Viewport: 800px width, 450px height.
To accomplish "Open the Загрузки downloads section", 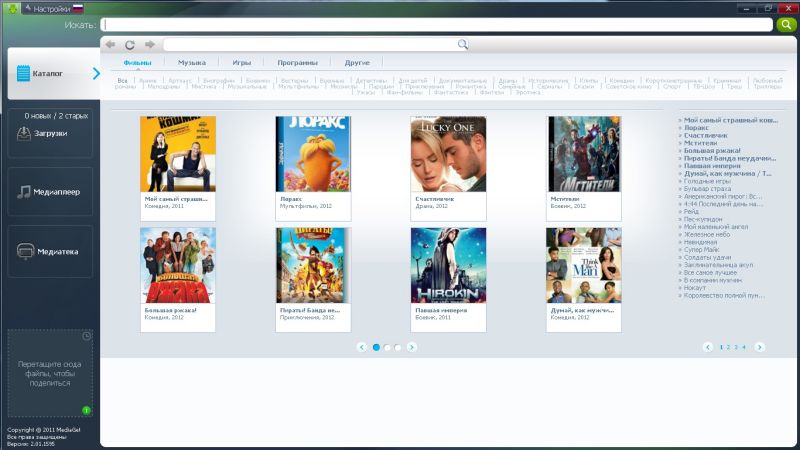I will [x=50, y=133].
